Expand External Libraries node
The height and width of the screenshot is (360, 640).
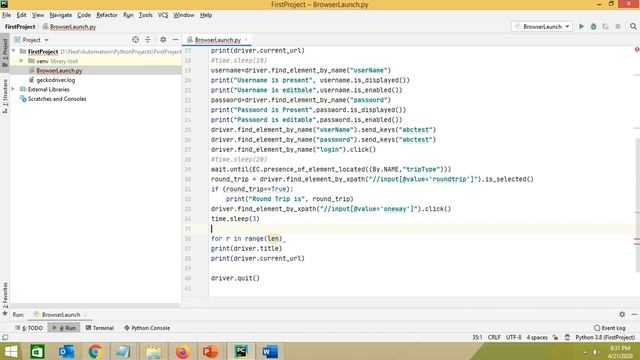pos(13,89)
